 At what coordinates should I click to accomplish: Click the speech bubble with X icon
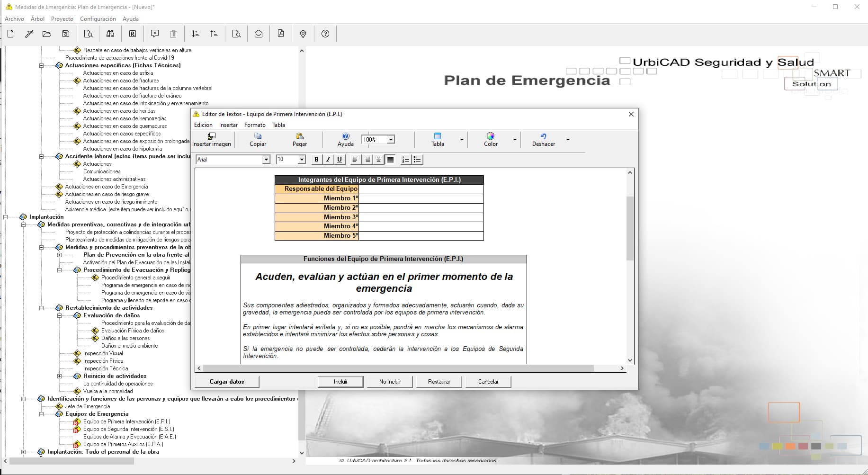155,34
